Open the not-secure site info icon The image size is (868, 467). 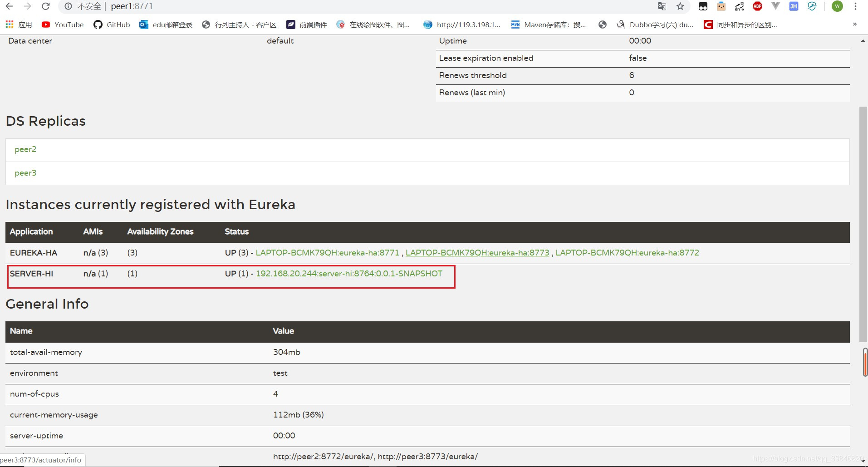68,6
